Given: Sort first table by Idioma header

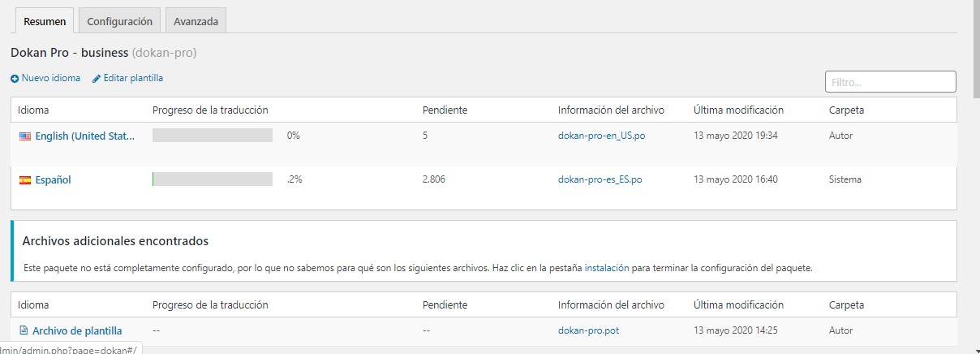Looking at the screenshot, I should 33,110.
